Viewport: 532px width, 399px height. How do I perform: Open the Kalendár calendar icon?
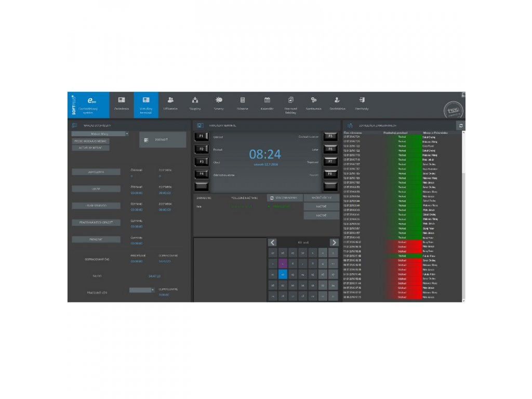(x=267, y=104)
